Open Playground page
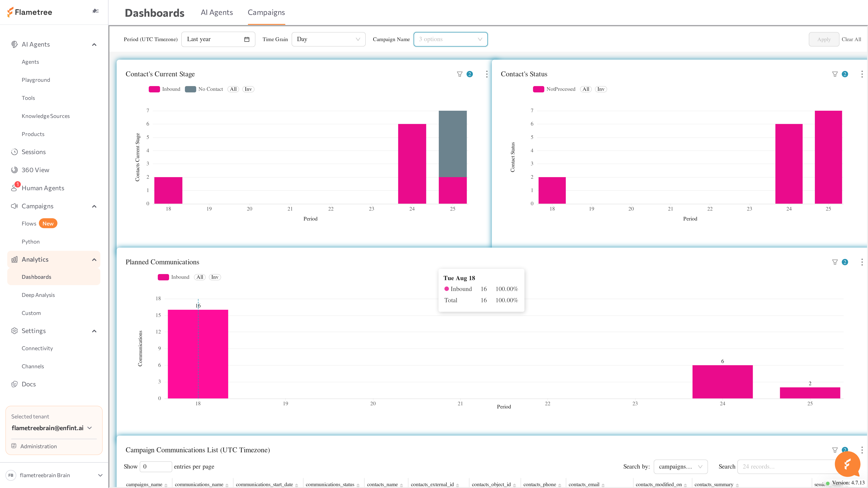868x488 pixels. 36,80
